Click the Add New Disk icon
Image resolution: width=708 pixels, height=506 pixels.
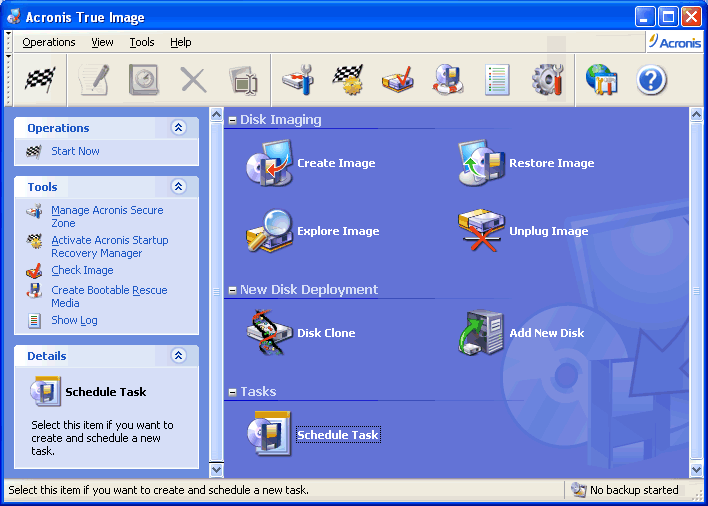click(x=481, y=333)
